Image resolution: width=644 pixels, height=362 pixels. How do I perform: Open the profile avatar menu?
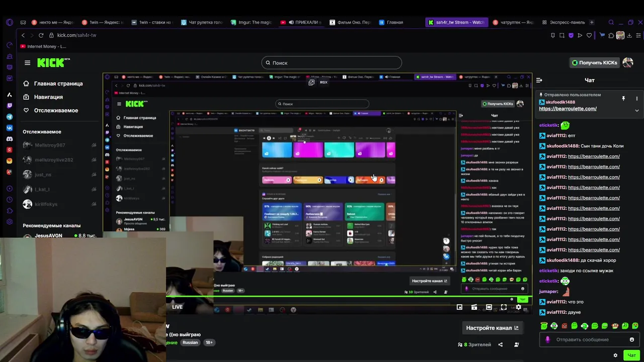(627, 62)
